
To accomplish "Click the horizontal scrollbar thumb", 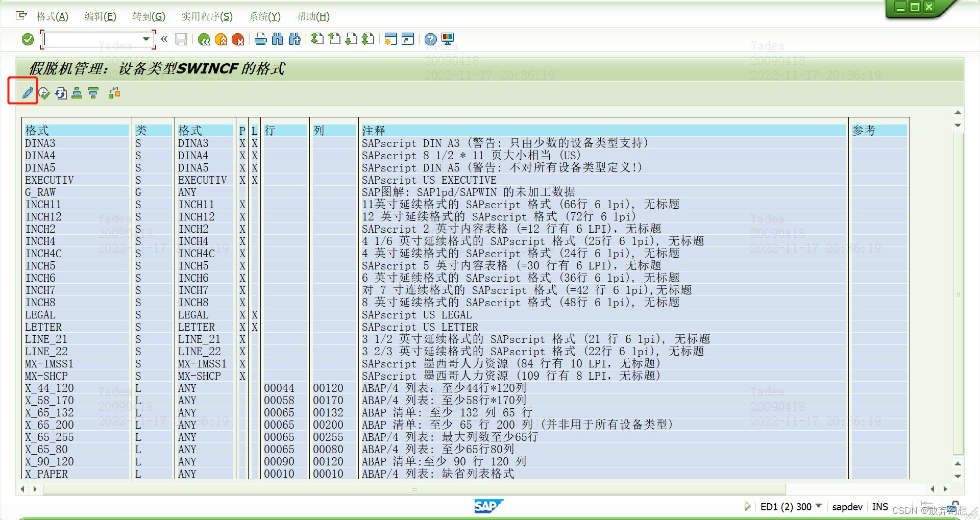I will tap(414, 489).
